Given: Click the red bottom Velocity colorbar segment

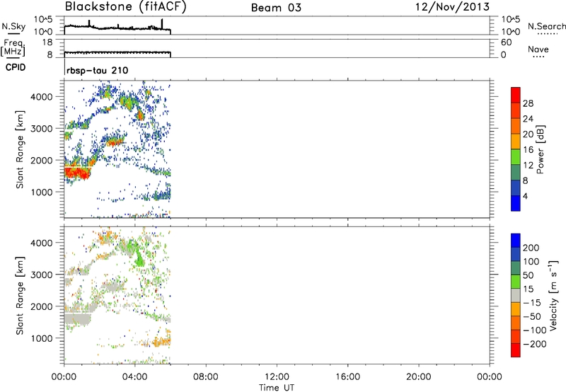Looking at the screenshot, I should pos(516,350).
